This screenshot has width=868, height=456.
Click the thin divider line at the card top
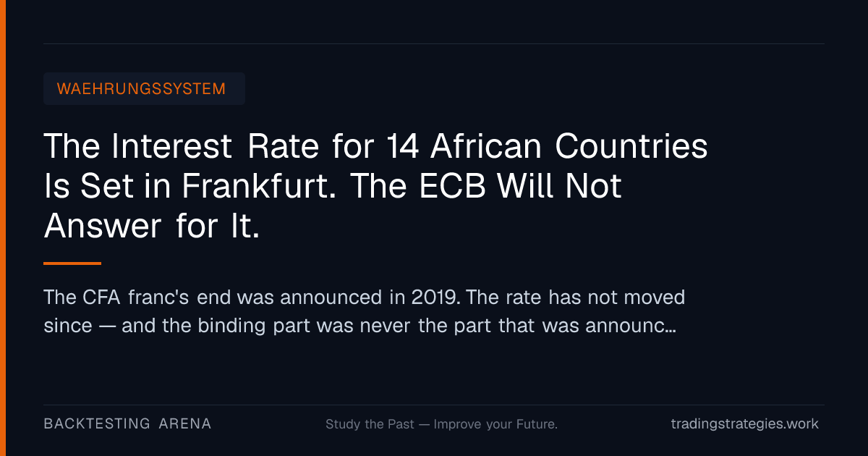click(x=434, y=43)
